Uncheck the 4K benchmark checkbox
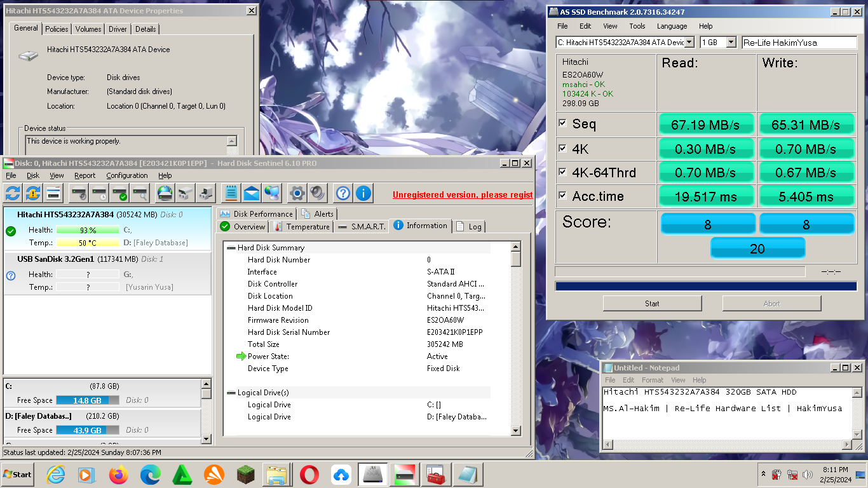This screenshot has height=488, width=868. tap(562, 148)
